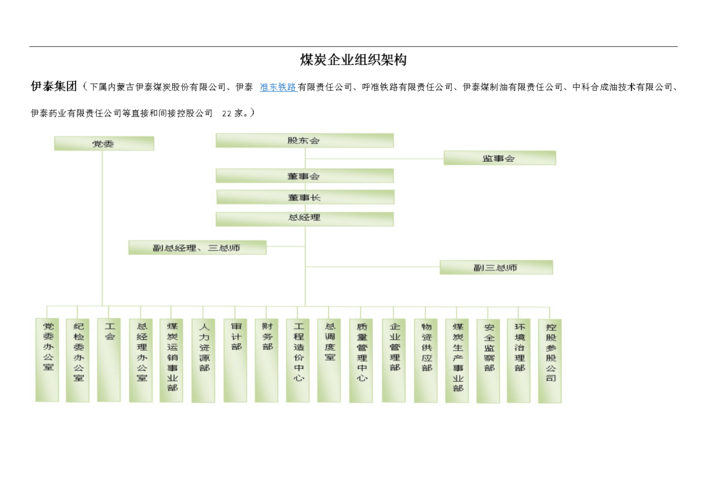Click the 煤炭生产事业部 department box

tap(457, 360)
